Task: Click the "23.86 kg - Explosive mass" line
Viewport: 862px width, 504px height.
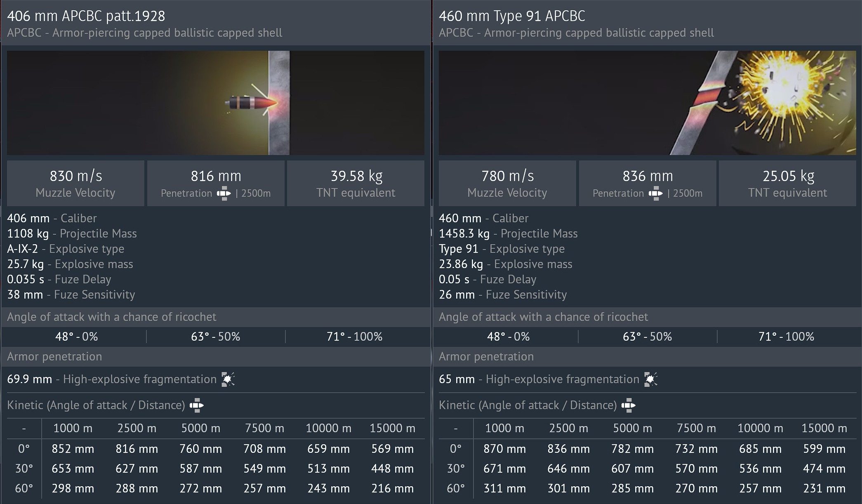Action: (506, 264)
